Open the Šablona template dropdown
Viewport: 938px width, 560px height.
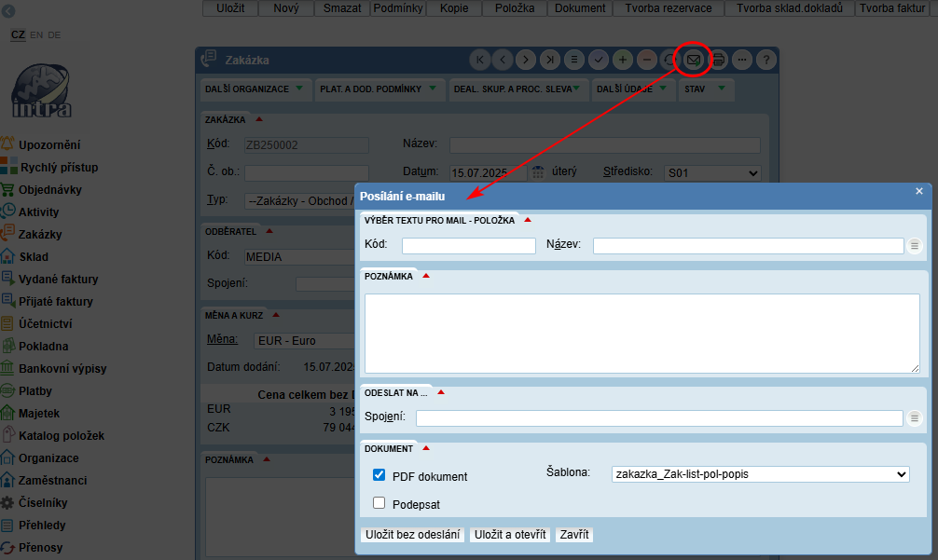[760, 474]
